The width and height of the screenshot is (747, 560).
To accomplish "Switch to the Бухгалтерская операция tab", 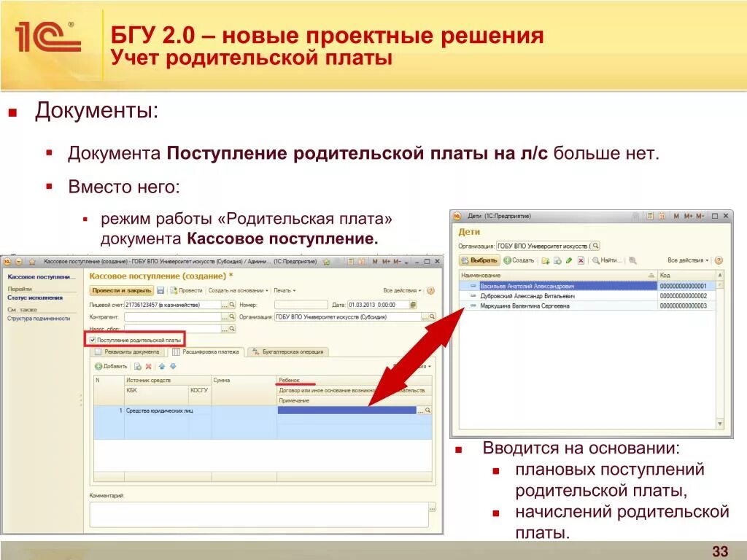I will coord(287,352).
